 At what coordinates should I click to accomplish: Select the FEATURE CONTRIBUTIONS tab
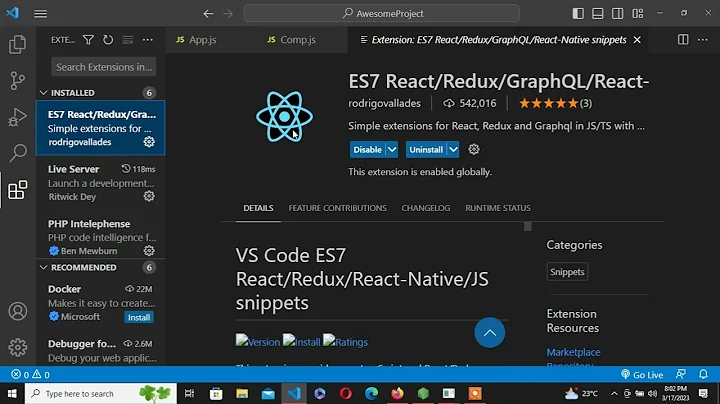[338, 208]
